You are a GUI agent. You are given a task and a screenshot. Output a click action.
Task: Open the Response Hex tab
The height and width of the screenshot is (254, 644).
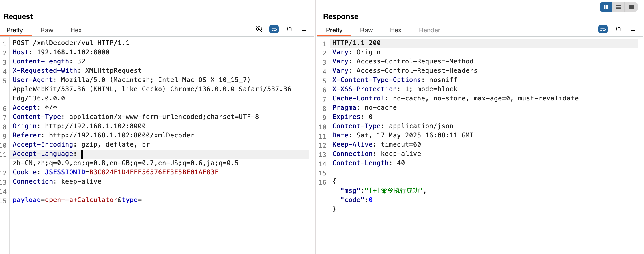pyautogui.click(x=396, y=30)
